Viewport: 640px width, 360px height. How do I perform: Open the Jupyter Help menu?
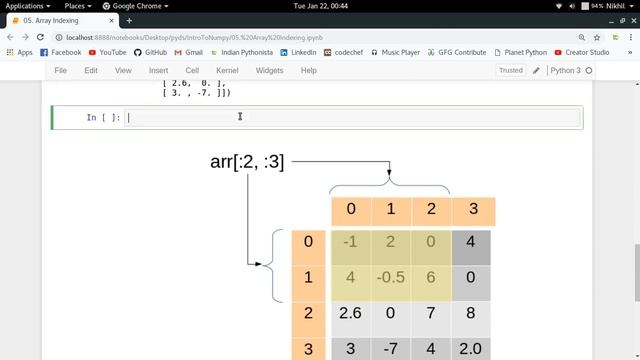pos(309,70)
